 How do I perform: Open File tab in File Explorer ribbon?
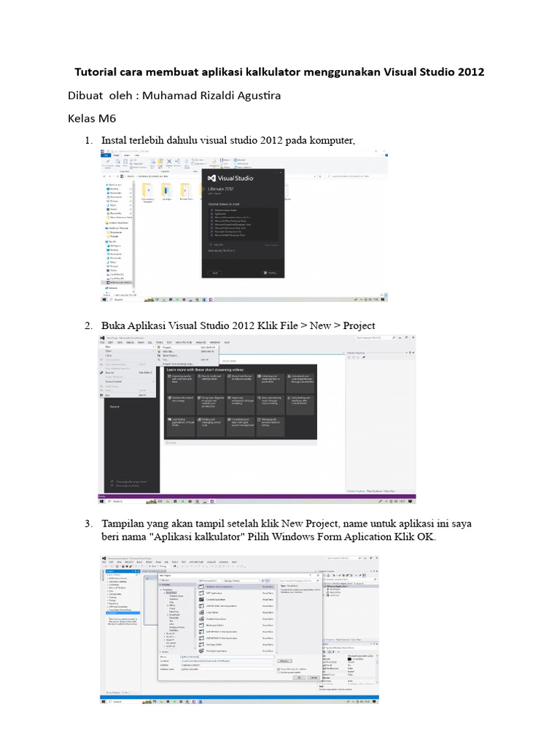pos(105,155)
